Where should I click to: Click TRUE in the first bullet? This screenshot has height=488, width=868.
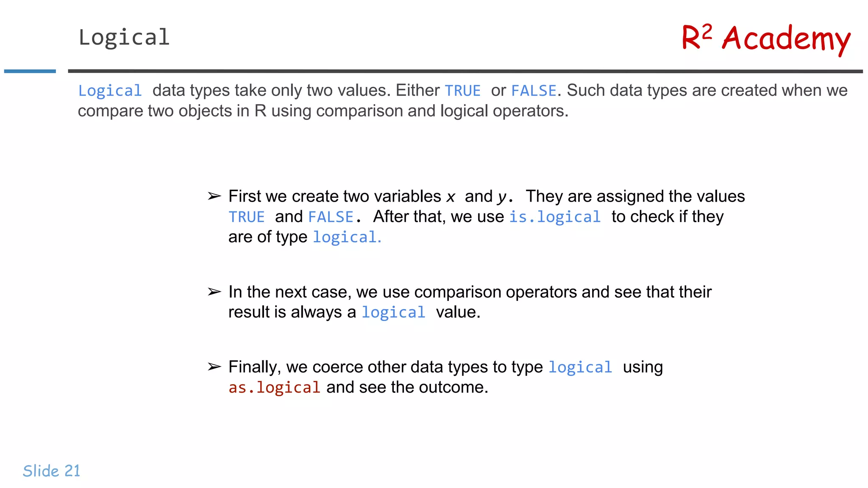point(247,217)
